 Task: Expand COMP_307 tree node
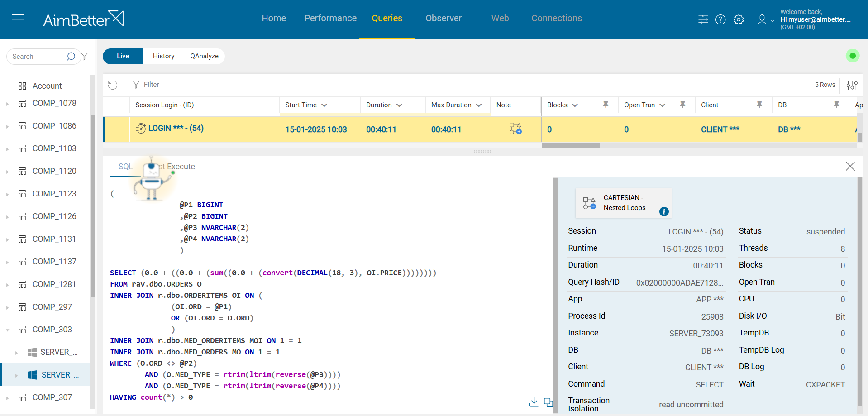pyautogui.click(x=8, y=398)
